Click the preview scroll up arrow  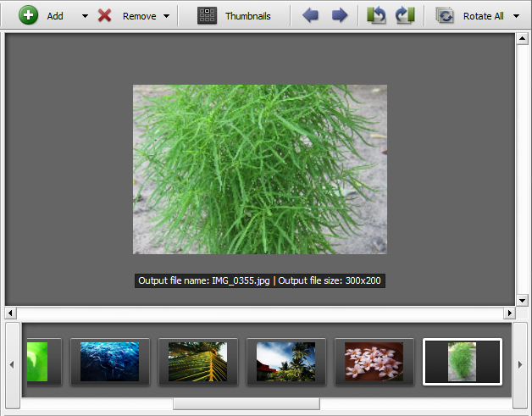(x=522, y=38)
